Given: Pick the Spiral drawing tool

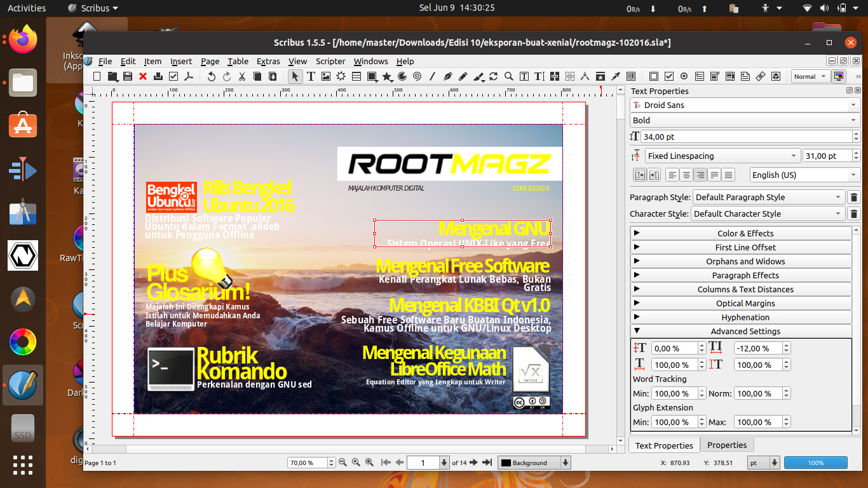Looking at the screenshot, I should (x=417, y=76).
